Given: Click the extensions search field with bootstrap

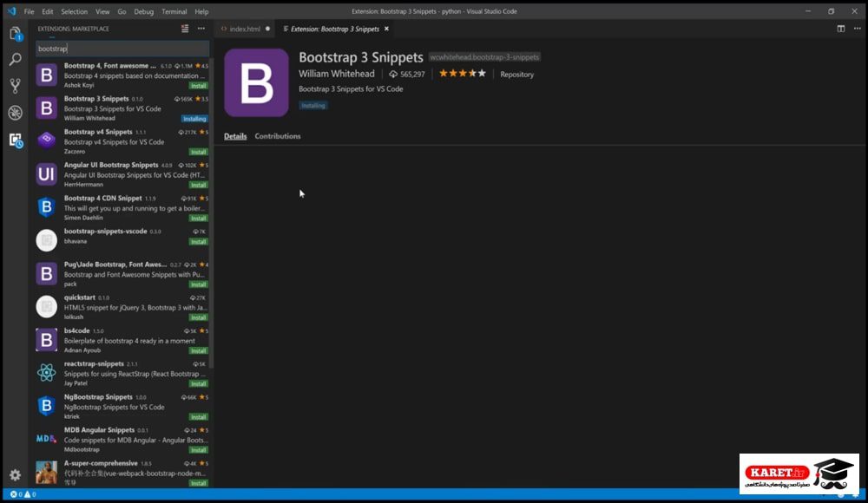Looking at the screenshot, I should pos(122,49).
